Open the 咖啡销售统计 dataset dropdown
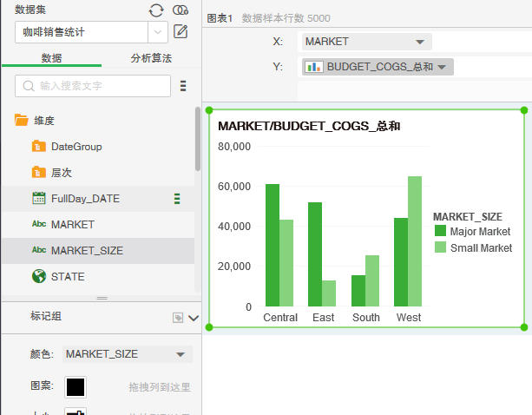The height and width of the screenshot is (415, 532). [158, 32]
